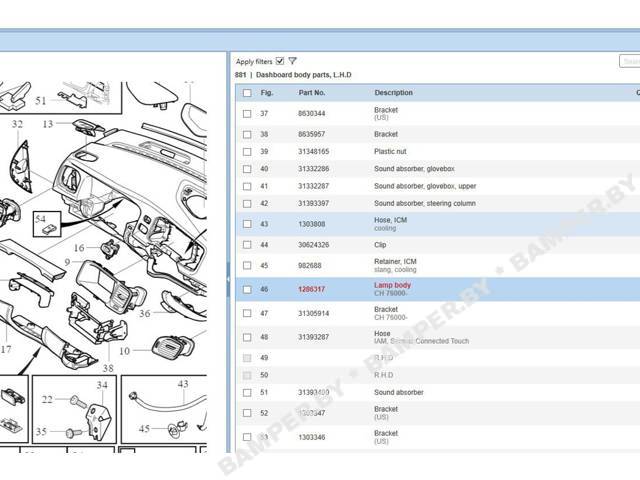Click part number 1286317
The width and height of the screenshot is (640, 480).
point(311,289)
